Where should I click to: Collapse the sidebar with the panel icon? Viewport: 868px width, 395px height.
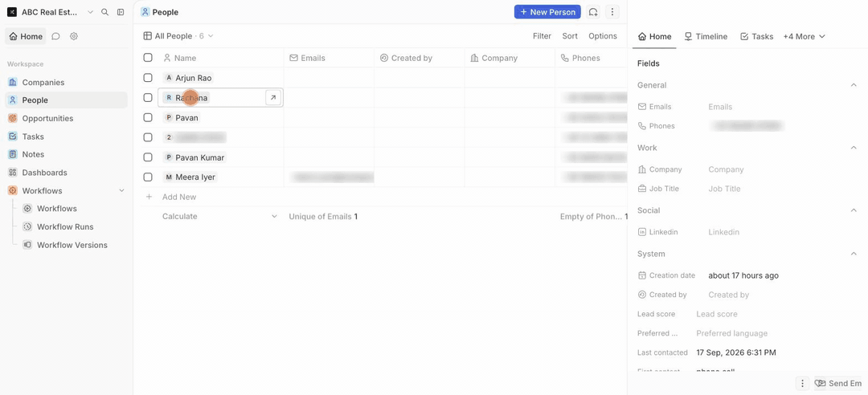click(x=121, y=12)
